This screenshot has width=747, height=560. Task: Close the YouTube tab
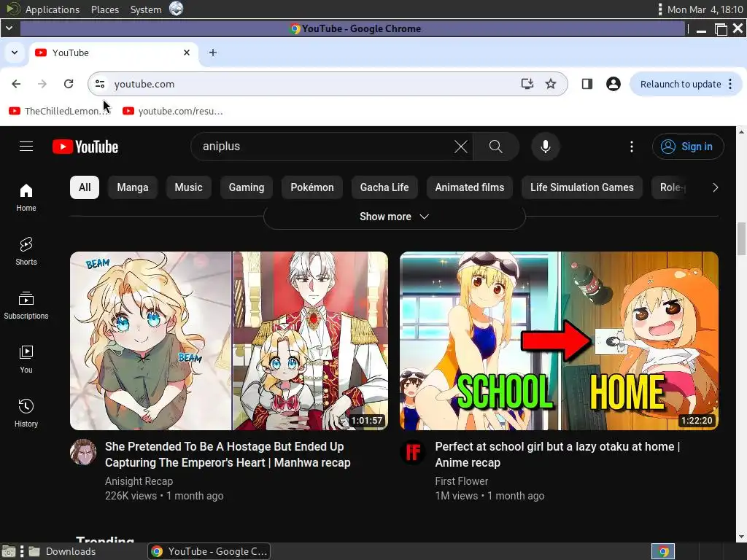187,52
